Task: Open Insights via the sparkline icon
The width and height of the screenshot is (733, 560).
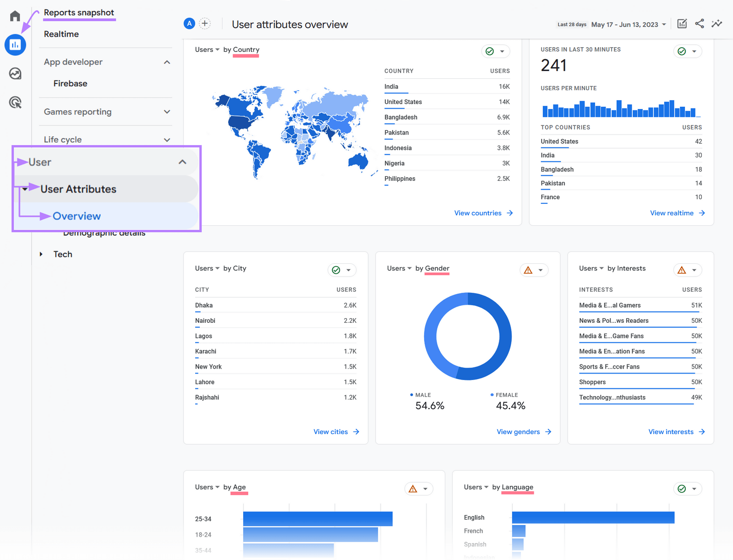Action: (x=717, y=23)
